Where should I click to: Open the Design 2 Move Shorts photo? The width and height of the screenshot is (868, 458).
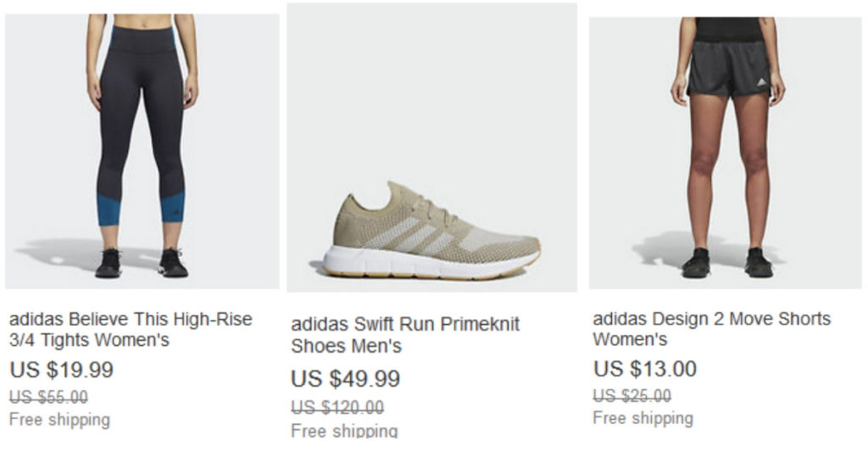pyautogui.click(x=726, y=153)
